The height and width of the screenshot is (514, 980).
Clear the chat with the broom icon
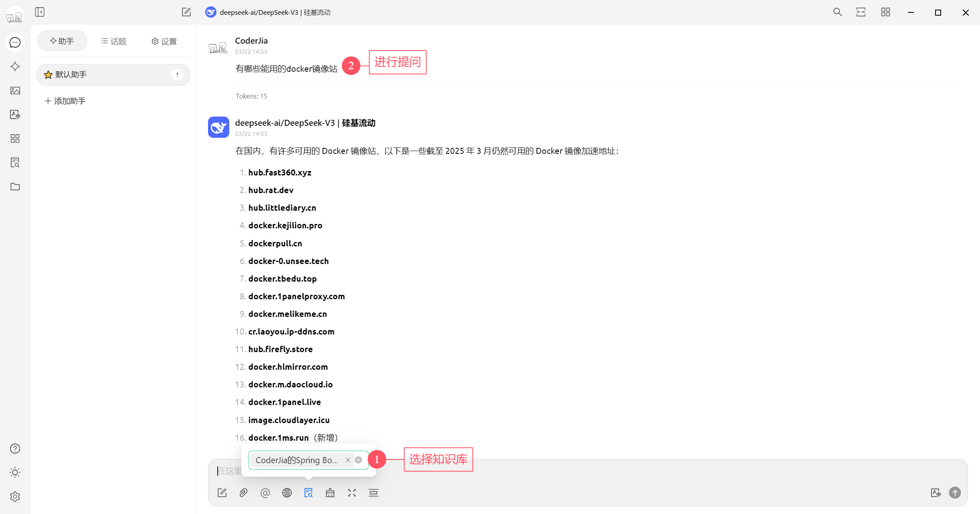coord(330,493)
